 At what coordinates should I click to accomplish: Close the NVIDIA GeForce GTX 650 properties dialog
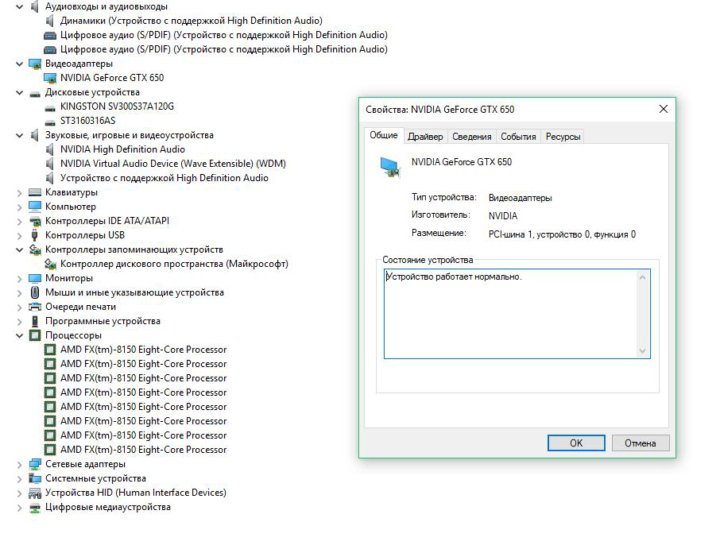[x=663, y=109]
